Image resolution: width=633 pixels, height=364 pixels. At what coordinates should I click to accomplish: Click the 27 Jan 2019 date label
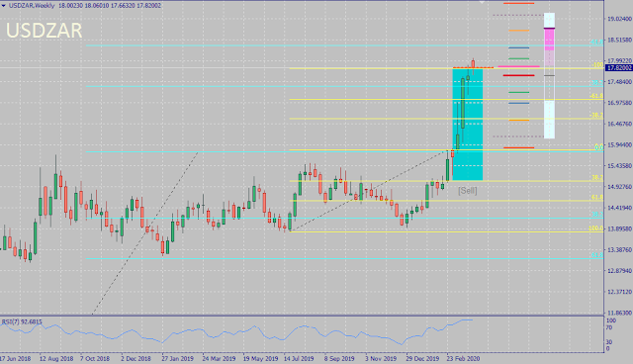(178, 358)
